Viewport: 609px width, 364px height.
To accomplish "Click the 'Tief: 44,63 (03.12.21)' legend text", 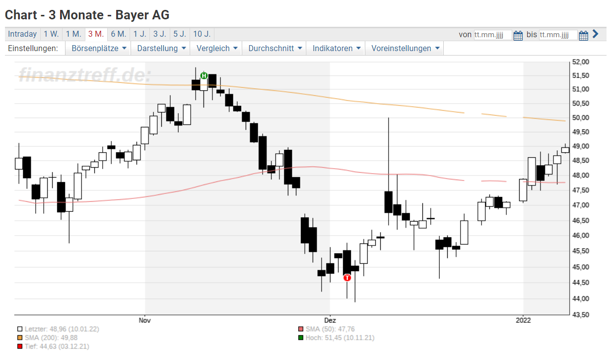I will pyautogui.click(x=57, y=347).
